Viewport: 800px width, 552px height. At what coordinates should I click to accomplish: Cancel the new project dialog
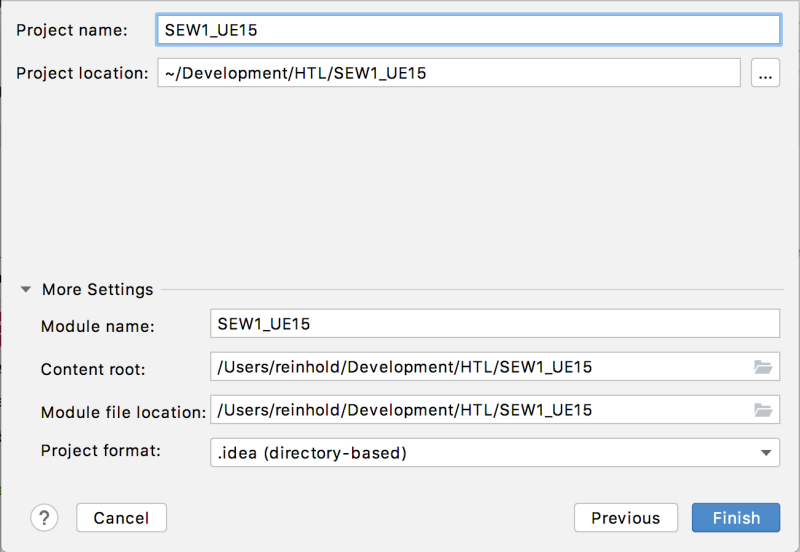point(121,518)
